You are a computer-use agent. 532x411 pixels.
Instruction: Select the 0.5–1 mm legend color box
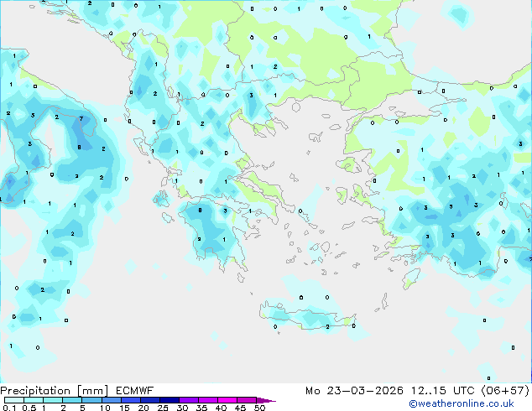coord(34,400)
